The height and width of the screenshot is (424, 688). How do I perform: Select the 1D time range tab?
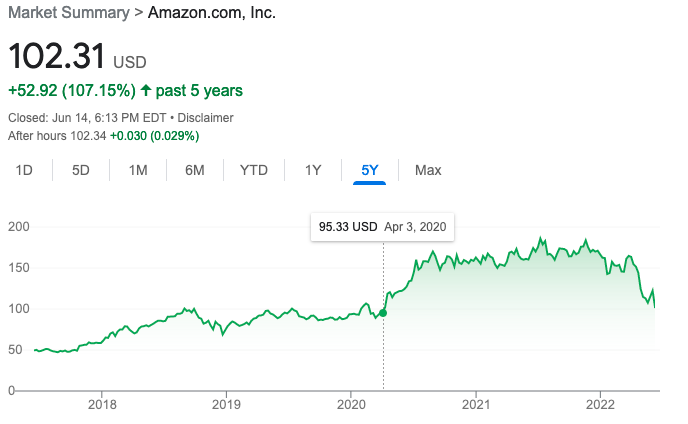(24, 170)
